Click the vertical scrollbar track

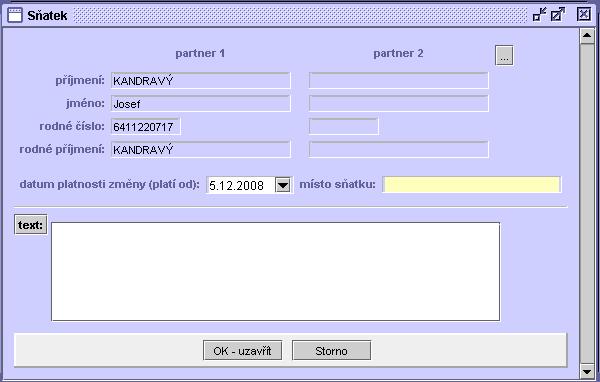coord(587,204)
